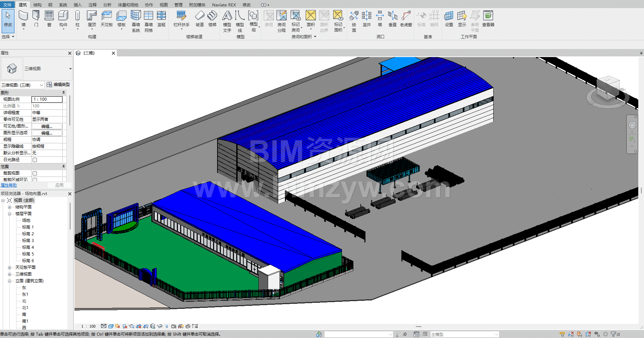Image resolution: width=644 pixels, height=338 pixels.
Task: Toggle drag elements on selection icon
Action: [x=597, y=334]
